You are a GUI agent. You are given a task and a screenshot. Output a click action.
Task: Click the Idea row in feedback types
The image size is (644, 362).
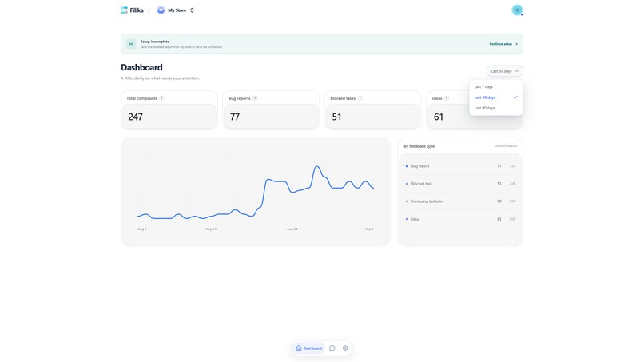click(460, 219)
